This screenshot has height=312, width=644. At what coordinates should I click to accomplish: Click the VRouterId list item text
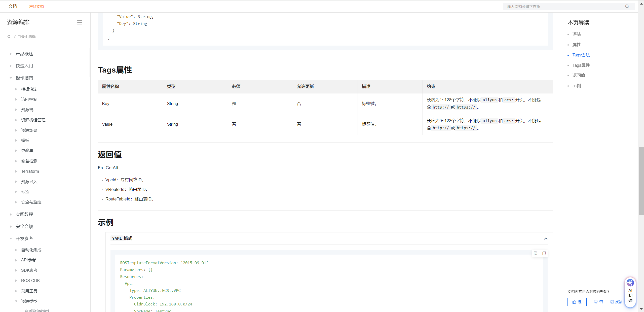pos(127,189)
